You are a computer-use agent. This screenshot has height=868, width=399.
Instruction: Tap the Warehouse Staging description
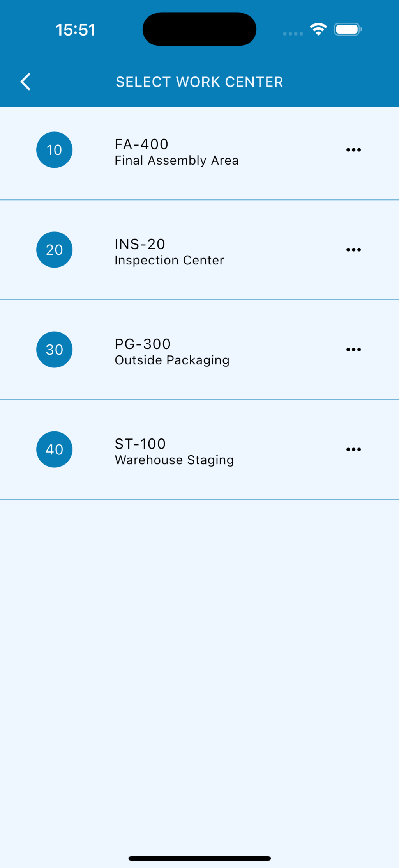tap(174, 460)
